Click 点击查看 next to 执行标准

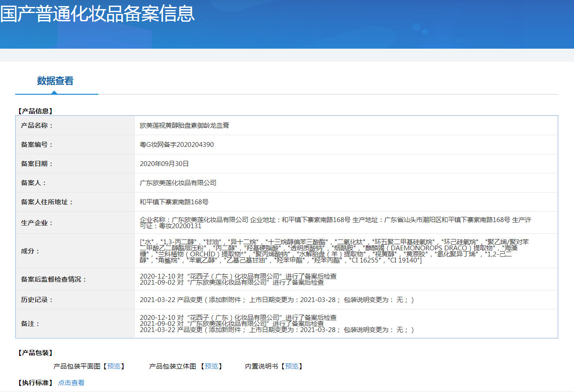pyautogui.click(x=71, y=383)
